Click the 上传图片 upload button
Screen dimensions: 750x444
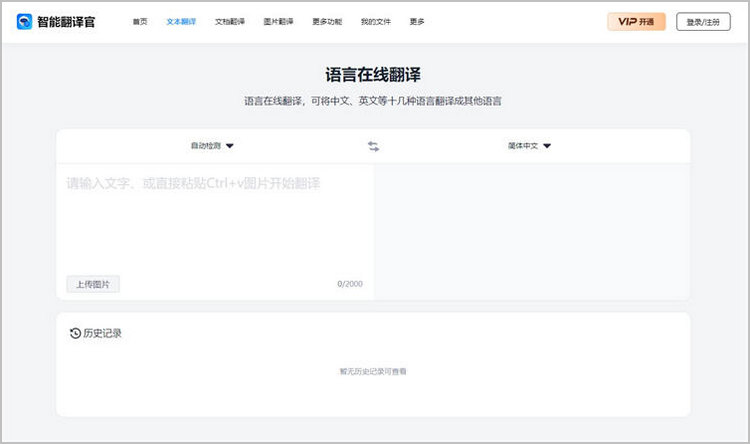coord(93,284)
